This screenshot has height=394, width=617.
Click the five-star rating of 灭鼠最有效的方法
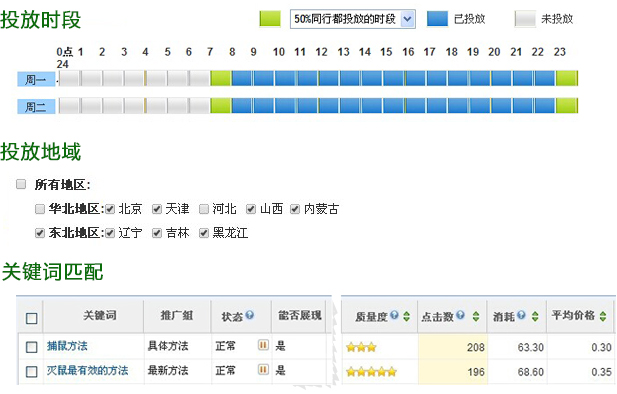click(371, 372)
